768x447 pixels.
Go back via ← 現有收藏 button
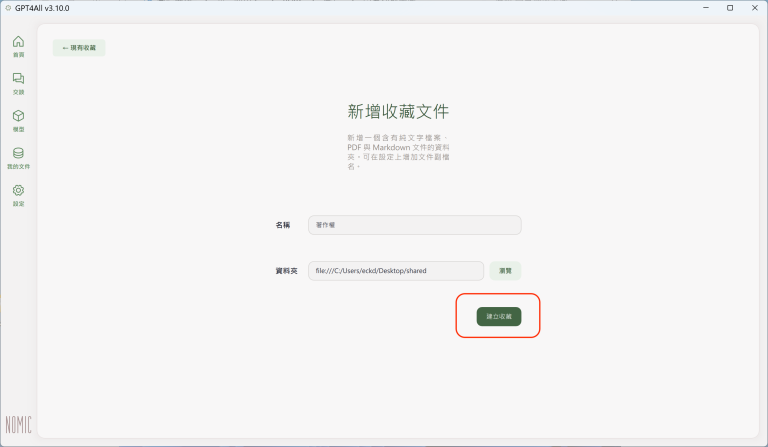(79, 47)
